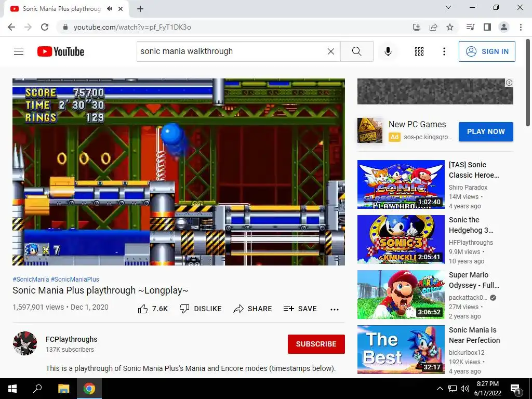
Task: Open the YouTube apps grid icon
Action: pos(419,51)
